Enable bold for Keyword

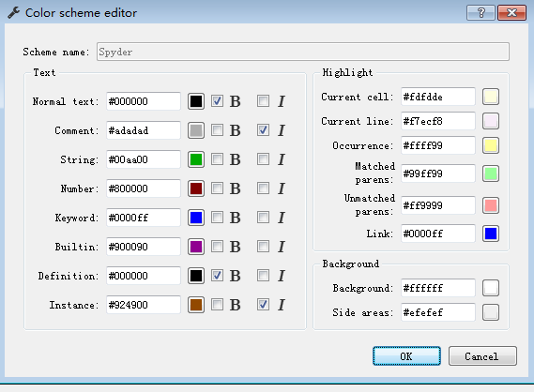pyautogui.click(x=217, y=217)
